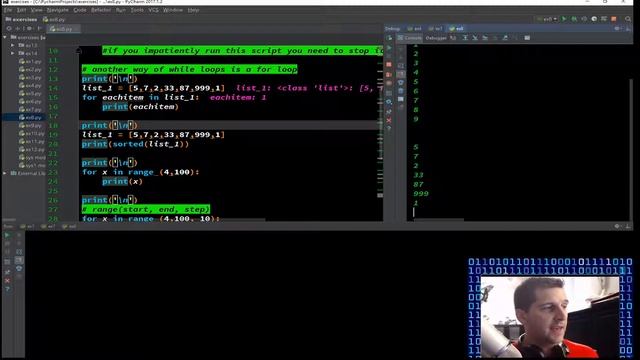Click green Rerun arrow in bottom Run panel

tap(7, 235)
